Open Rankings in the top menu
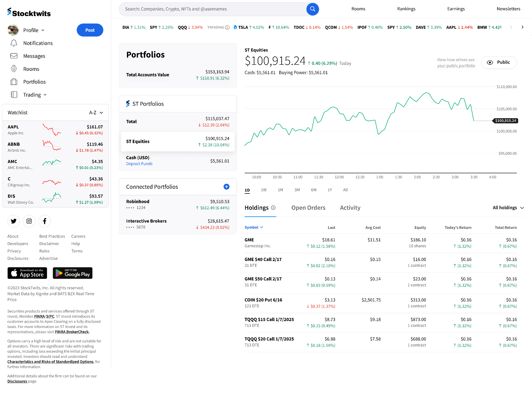 point(406,9)
